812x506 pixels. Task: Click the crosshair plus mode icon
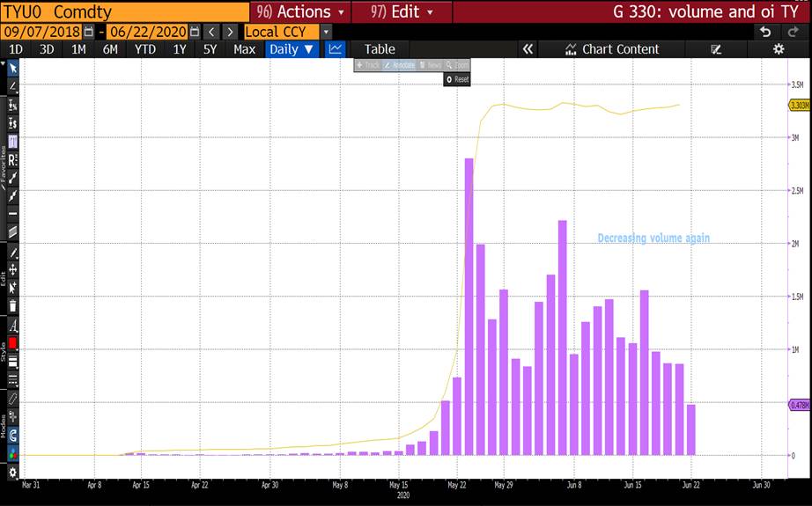(x=13, y=416)
